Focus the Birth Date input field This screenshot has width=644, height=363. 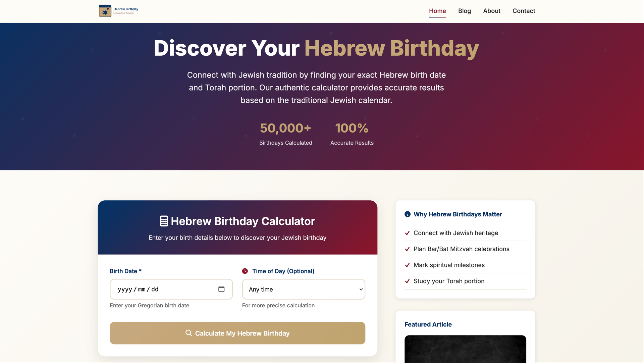point(164,289)
